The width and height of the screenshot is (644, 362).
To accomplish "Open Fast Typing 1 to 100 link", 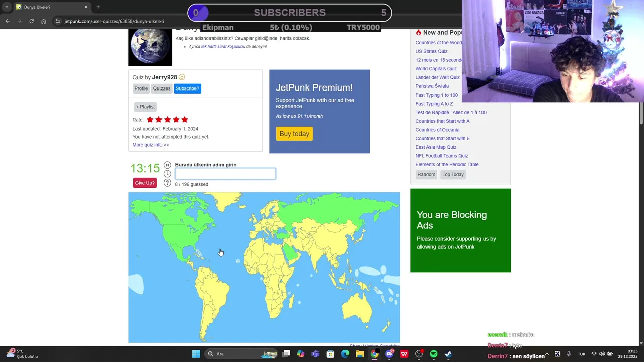I will tap(436, 95).
